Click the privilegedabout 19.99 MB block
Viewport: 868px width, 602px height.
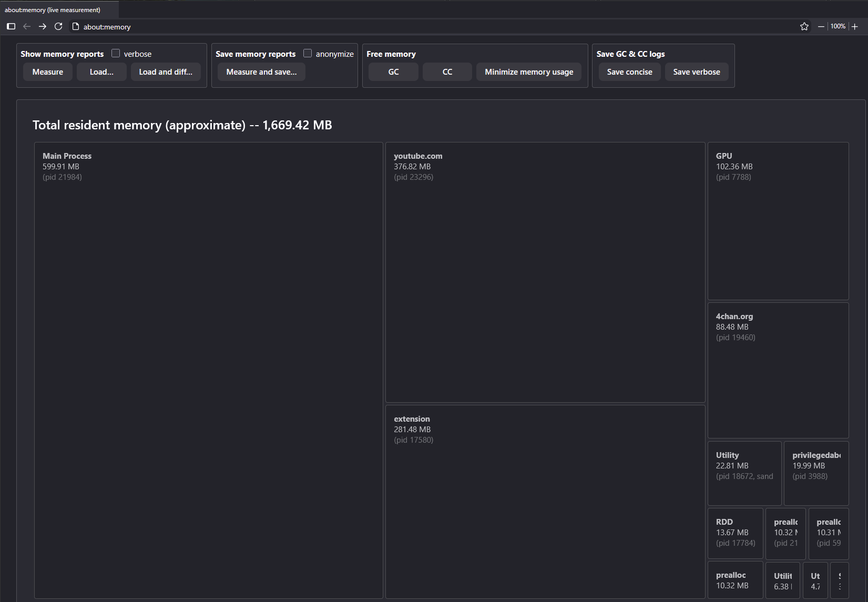(x=816, y=473)
